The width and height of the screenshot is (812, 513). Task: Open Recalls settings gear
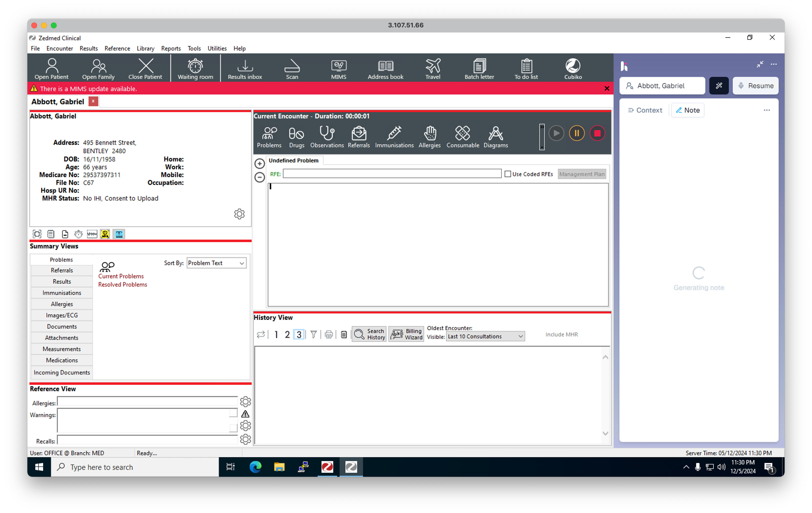[245, 439]
